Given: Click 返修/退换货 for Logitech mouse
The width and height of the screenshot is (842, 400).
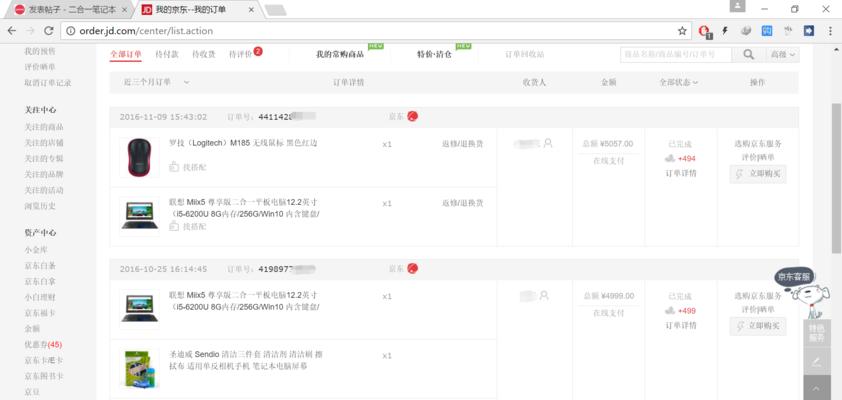Looking at the screenshot, I should pyautogui.click(x=462, y=144).
